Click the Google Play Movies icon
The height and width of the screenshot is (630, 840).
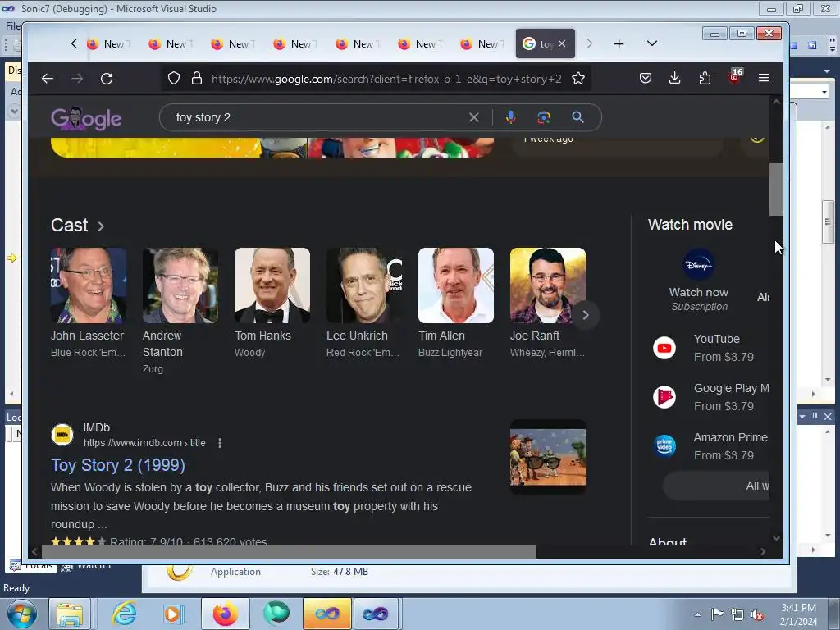coord(664,398)
